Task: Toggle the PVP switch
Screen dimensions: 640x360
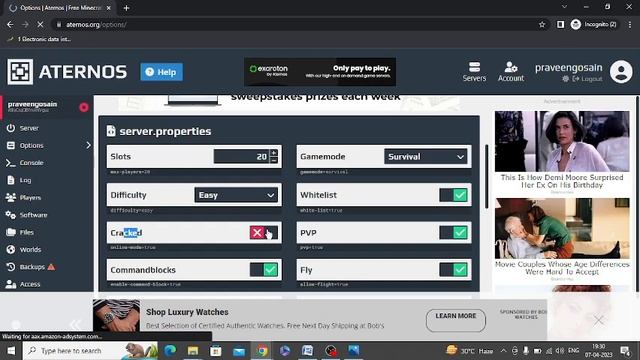Action: [x=453, y=233]
